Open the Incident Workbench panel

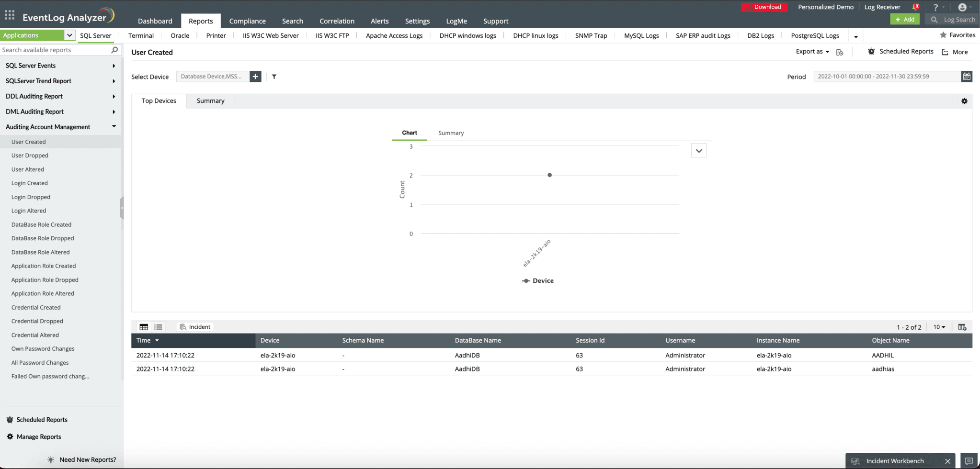click(x=895, y=461)
